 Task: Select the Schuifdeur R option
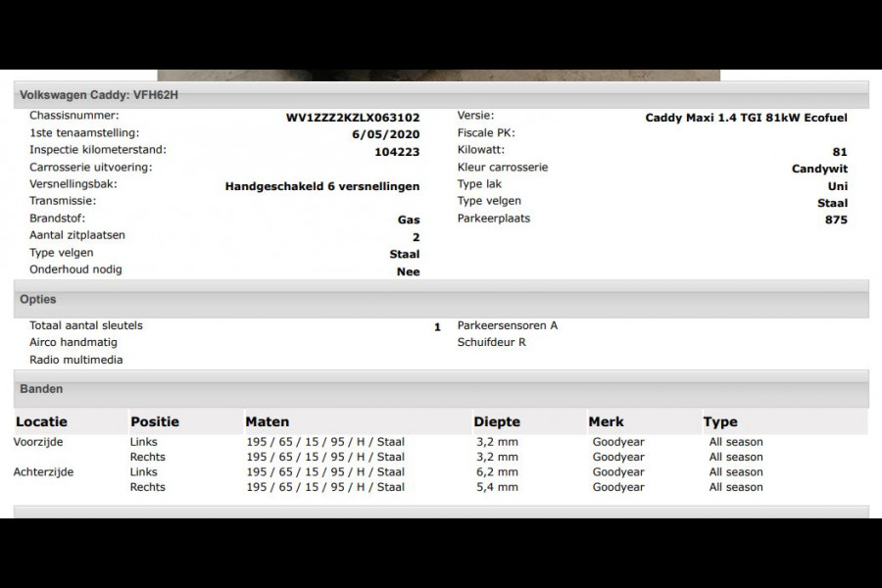click(x=491, y=343)
